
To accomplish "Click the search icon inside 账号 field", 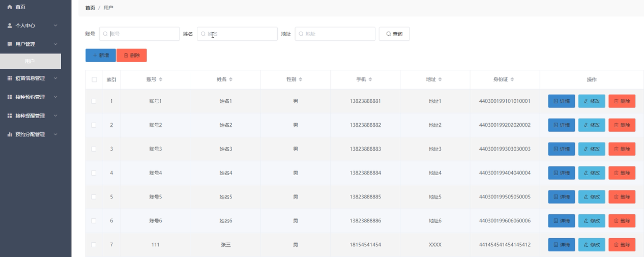I will pos(105,34).
